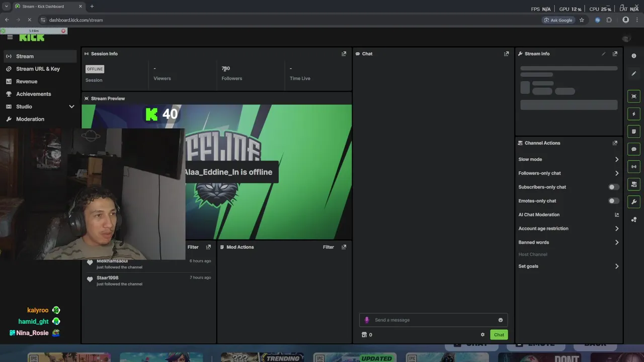Toggle the camera widget icon in right sidebar
The height and width of the screenshot is (362, 644).
pyautogui.click(x=634, y=185)
